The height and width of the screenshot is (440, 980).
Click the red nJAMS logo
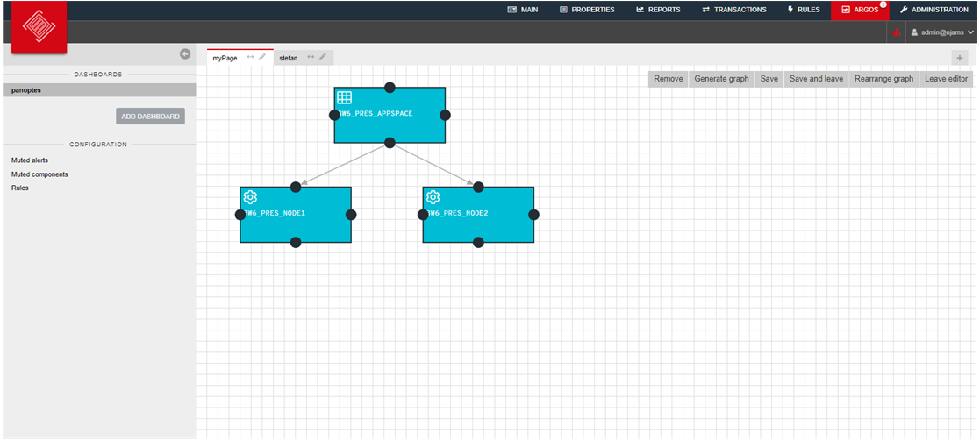coord(39,27)
